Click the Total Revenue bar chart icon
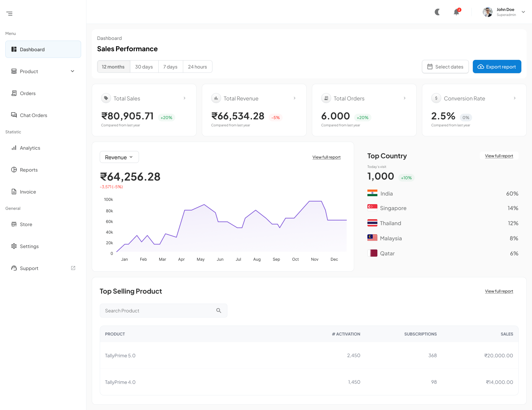Viewport: 532px width, 410px height. [216, 98]
